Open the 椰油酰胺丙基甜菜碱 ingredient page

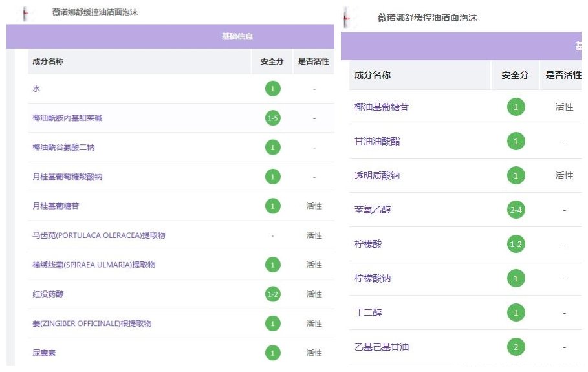pos(67,118)
